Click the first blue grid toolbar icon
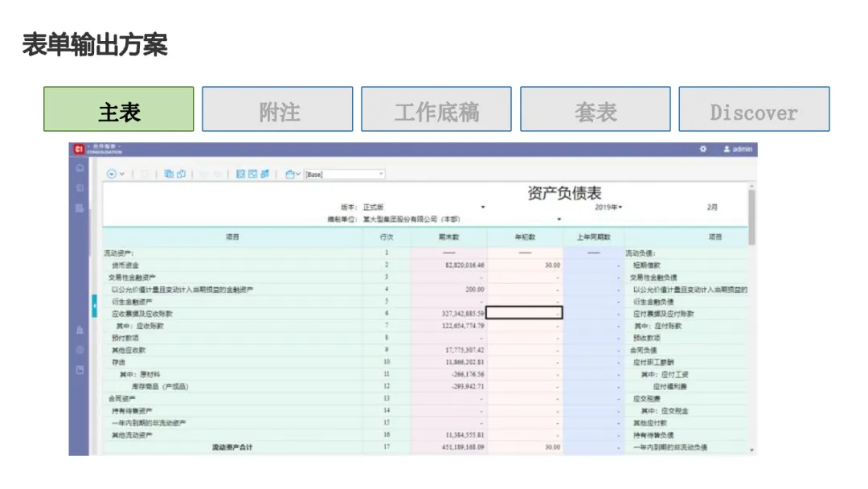This screenshot has width=868, height=489. point(240,174)
